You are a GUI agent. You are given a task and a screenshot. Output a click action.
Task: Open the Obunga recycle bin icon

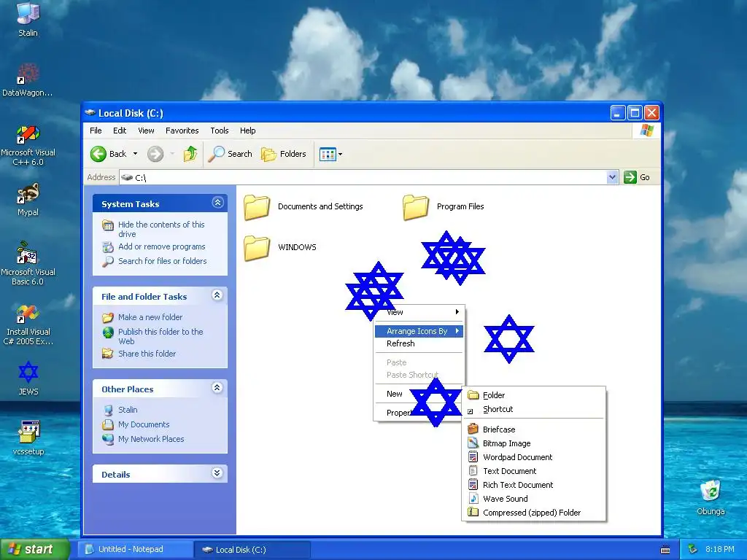tap(711, 497)
